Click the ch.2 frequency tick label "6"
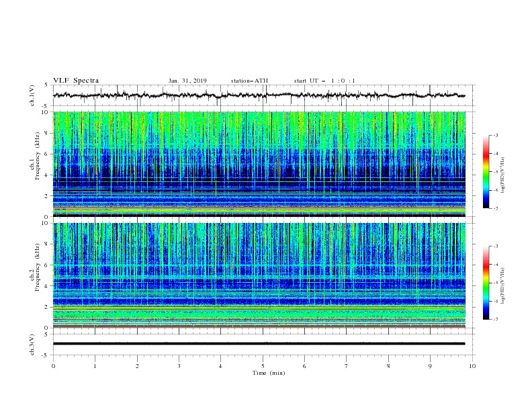The height and width of the screenshot is (411, 532). click(48, 265)
